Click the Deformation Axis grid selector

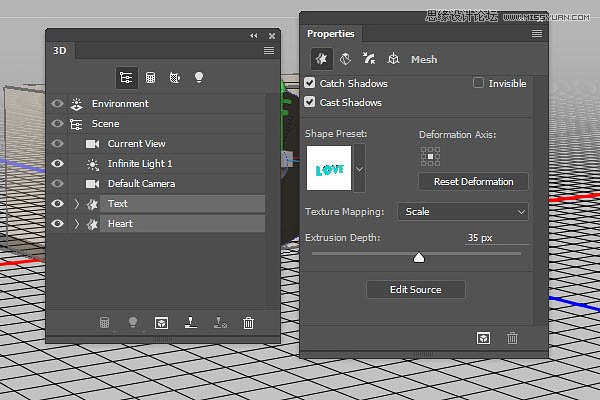[x=430, y=157]
